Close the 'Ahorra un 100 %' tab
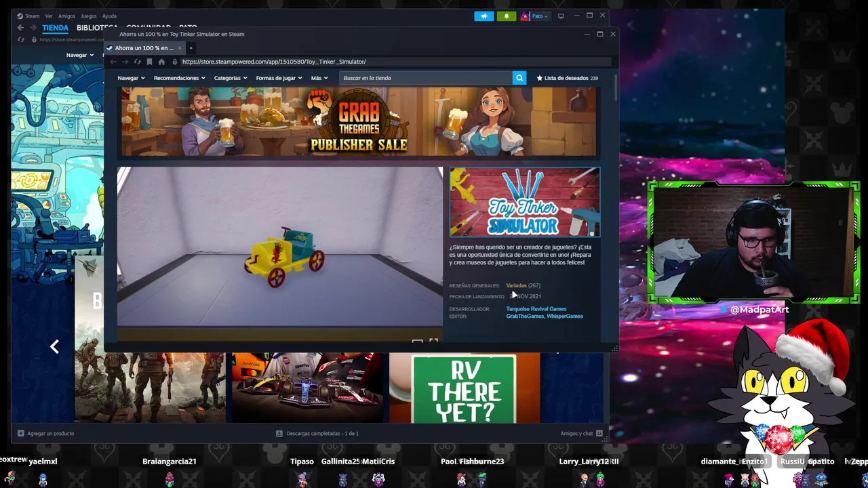 pyautogui.click(x=180, y=48)
